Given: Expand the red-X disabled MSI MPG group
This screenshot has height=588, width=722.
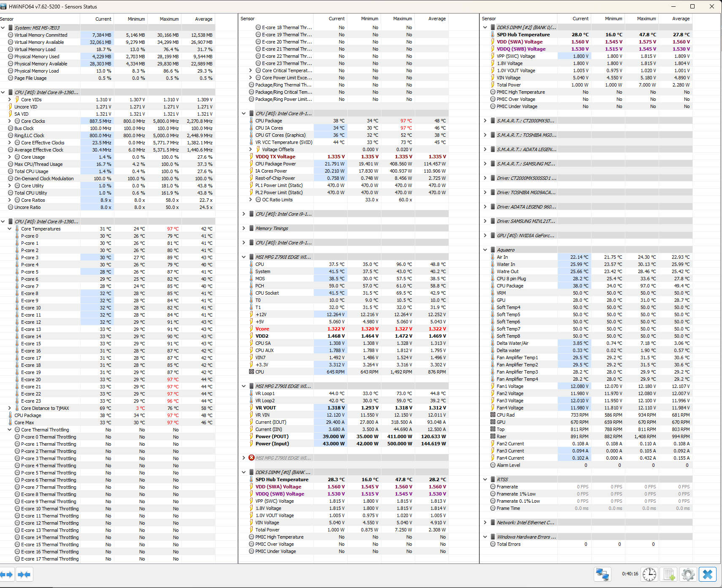Looking at the screenshot, I should coord(244,458).
